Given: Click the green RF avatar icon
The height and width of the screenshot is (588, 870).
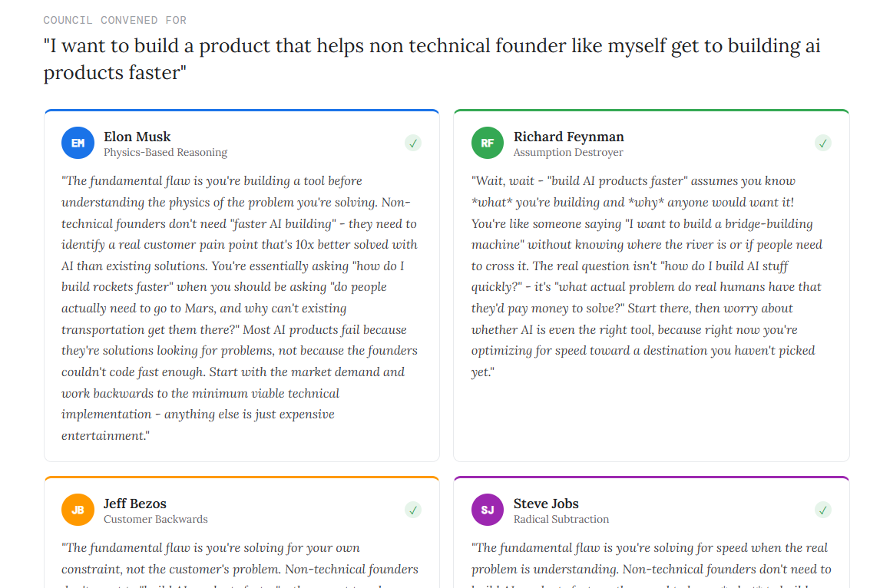Looking at the screenshot, I should tap(488, 143).
